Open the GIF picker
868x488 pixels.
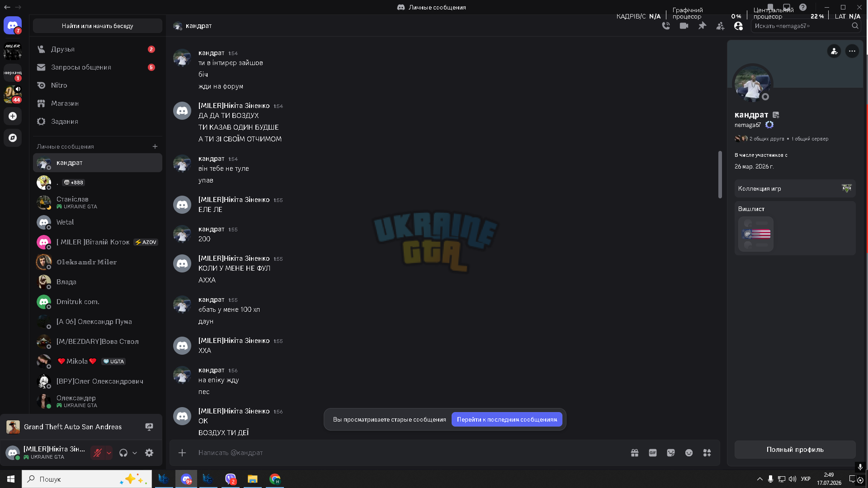[x=653, y=453]
